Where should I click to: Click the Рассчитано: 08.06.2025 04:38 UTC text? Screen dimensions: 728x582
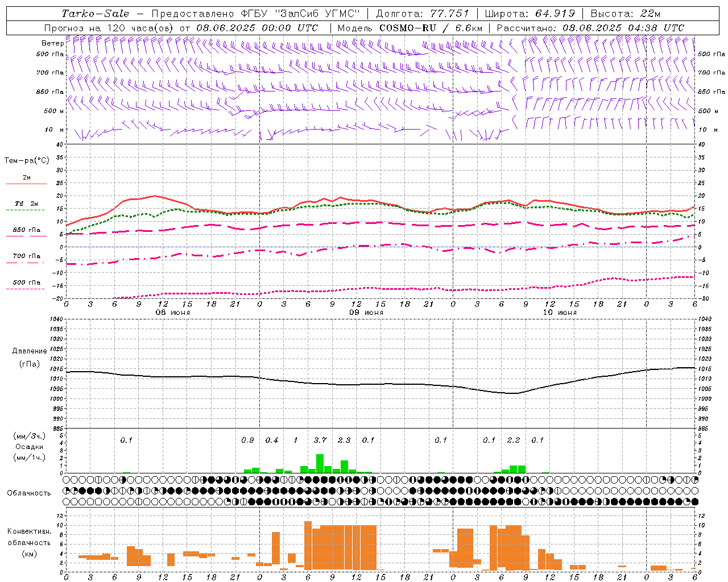point(590,28)
